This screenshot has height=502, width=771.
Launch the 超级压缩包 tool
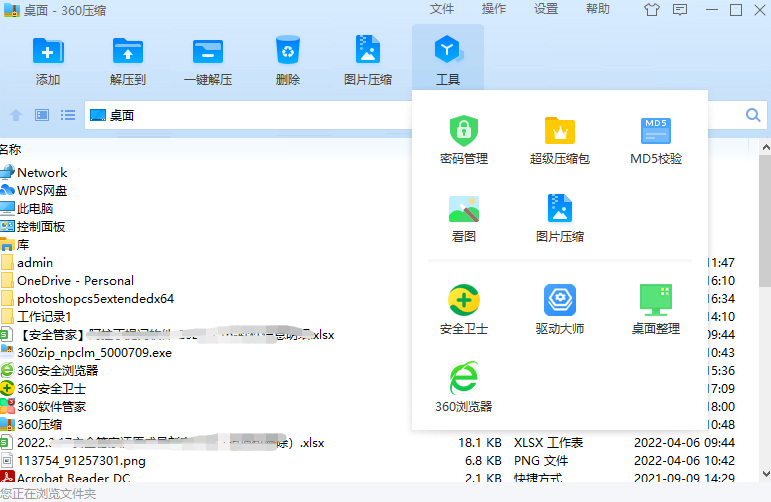tap(560, 140)
